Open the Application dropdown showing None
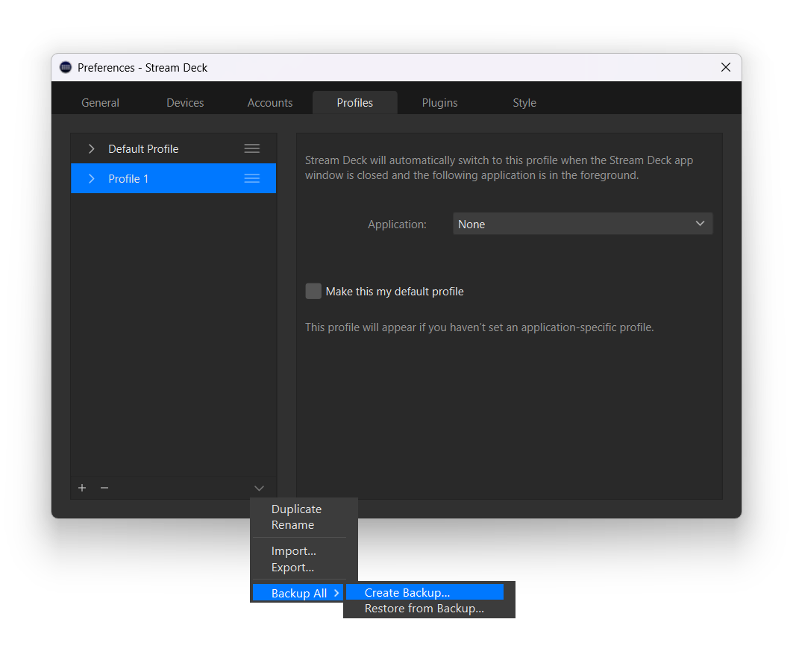The height and width of the screenshot is (672, 796). point(583,224)
